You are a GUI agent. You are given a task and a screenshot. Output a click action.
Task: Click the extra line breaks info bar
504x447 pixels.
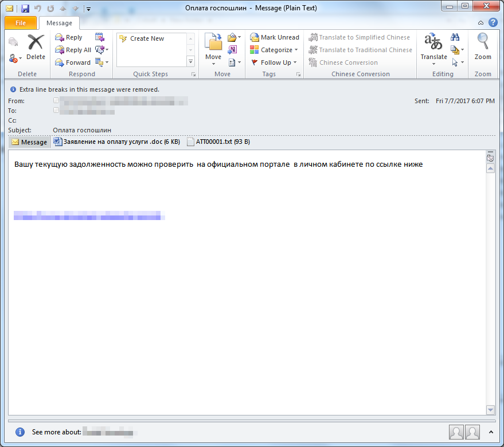coord(89,89)
